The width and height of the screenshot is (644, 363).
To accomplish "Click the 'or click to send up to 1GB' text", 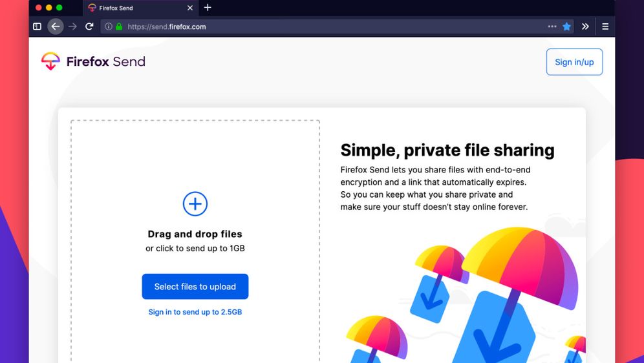I will point(195,248).
